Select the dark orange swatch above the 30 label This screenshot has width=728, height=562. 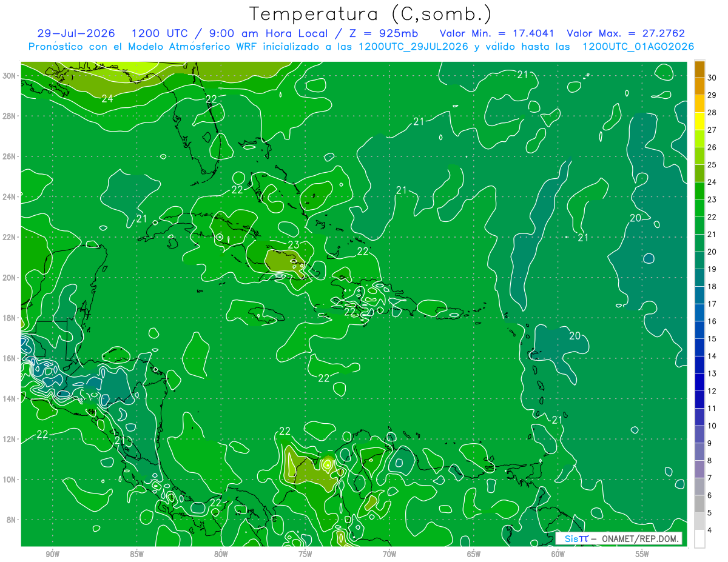[x=700, y=69]
